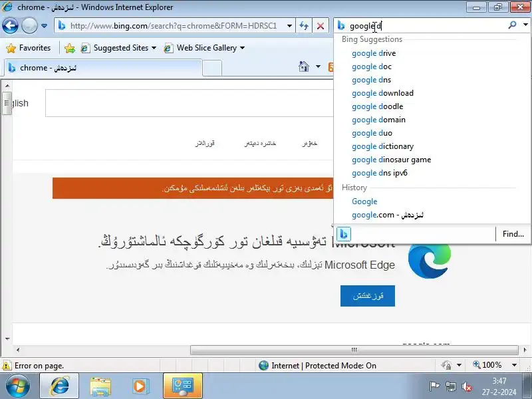Click the horizontal scrollbar left arrow

point(18,350)
